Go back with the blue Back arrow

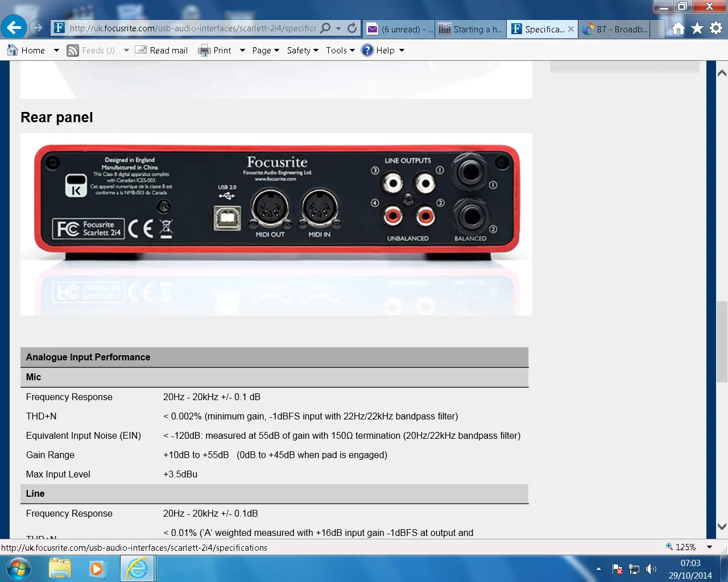pyautogui.click(x=14, y=27)
